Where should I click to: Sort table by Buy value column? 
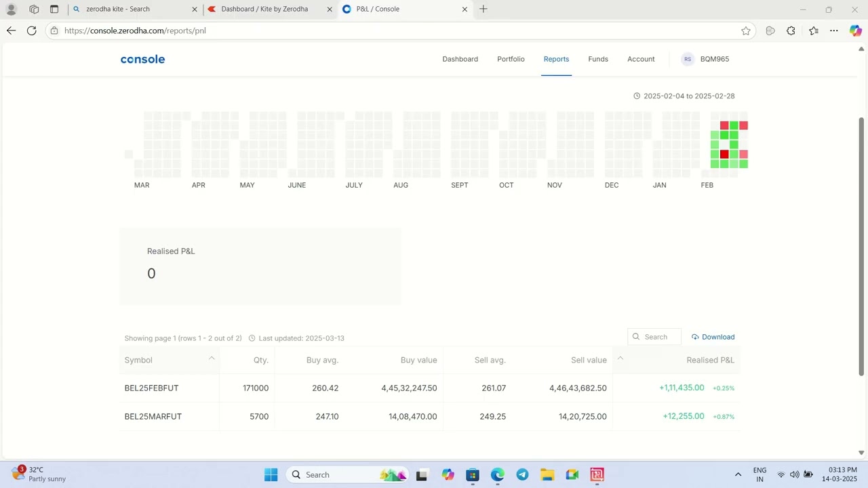(x=418, y=360)
